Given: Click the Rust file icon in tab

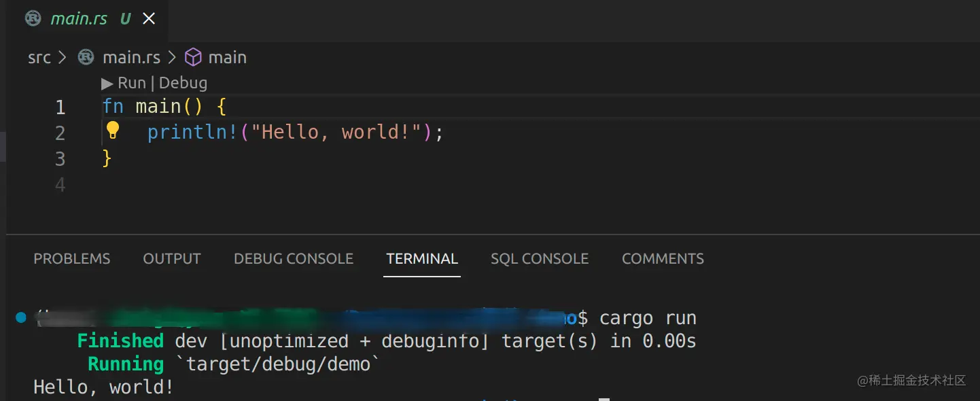Looking at the screenshot, I should tap(33, 19).
